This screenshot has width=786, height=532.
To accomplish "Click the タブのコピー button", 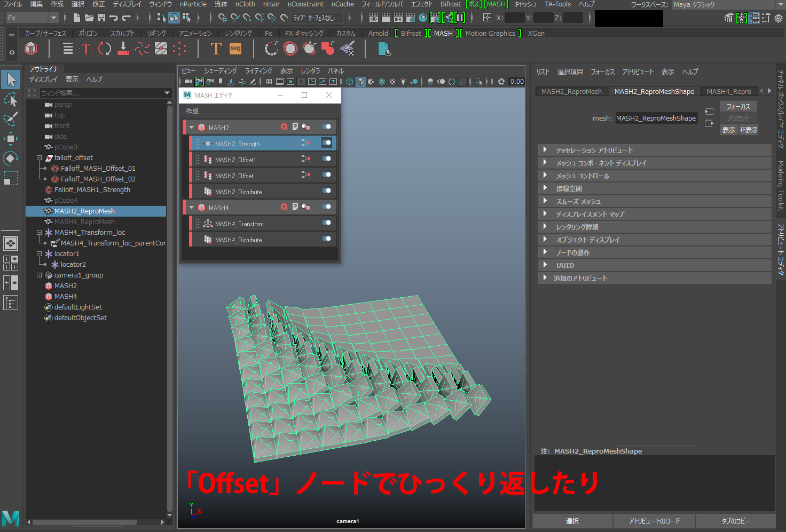I will [736, 521].
